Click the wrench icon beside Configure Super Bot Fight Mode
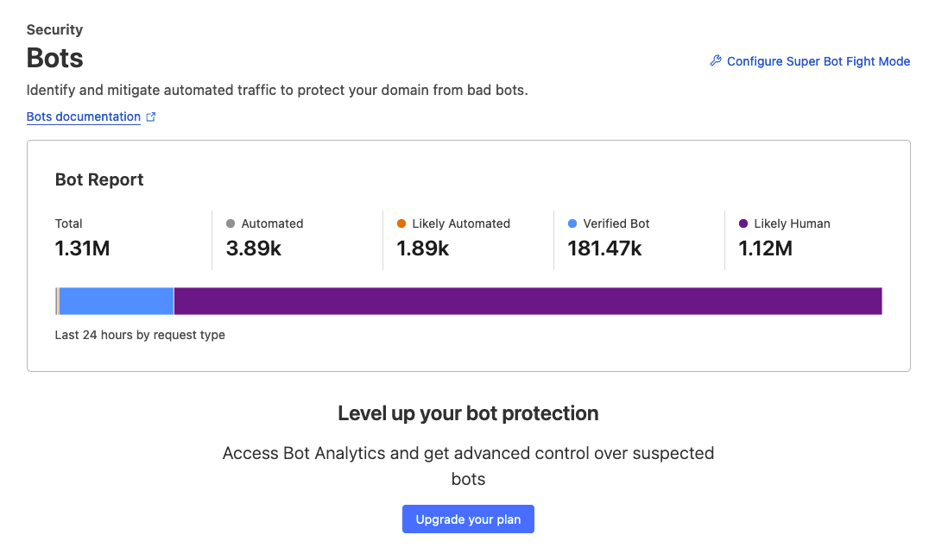Screen dimensions: 929x560 715,60
